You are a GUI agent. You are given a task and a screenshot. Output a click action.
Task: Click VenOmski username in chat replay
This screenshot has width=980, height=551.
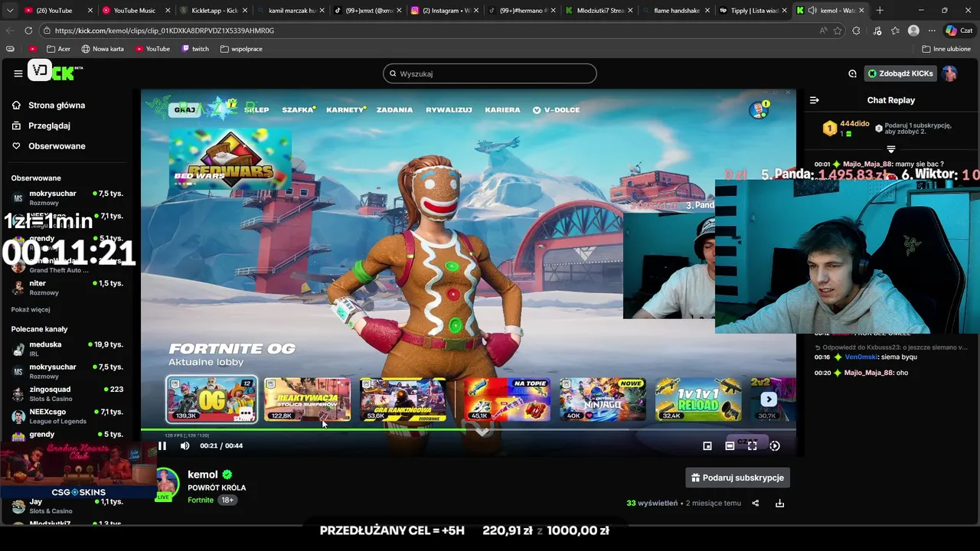coord(861,357)
